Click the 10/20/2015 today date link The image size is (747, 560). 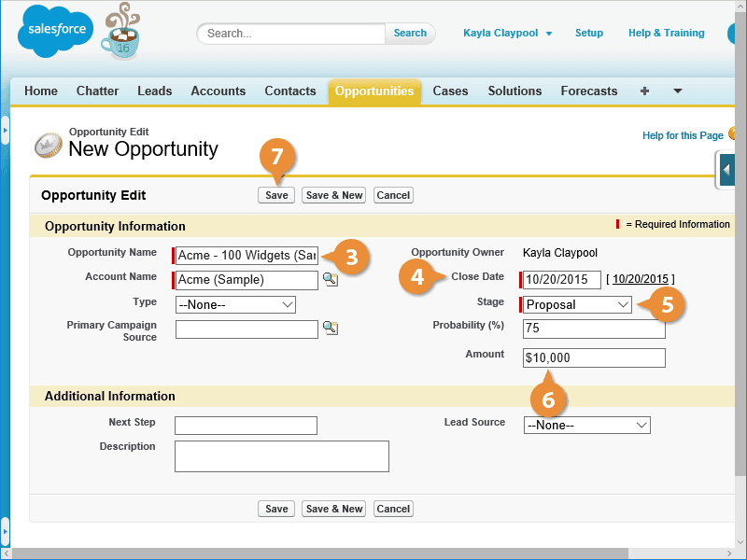[x=641, y=279]
